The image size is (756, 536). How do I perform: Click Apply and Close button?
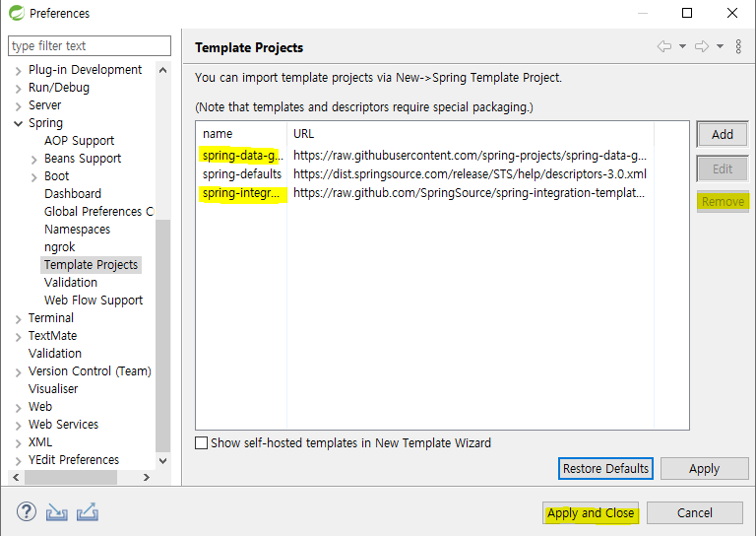pos(591,512)
